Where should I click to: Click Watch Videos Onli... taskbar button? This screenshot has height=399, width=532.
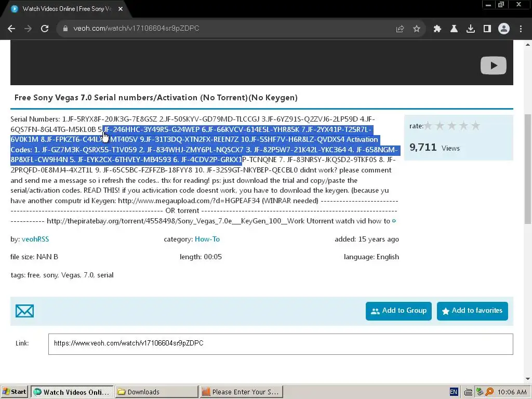pyautogui.click(x=72, y=392)
